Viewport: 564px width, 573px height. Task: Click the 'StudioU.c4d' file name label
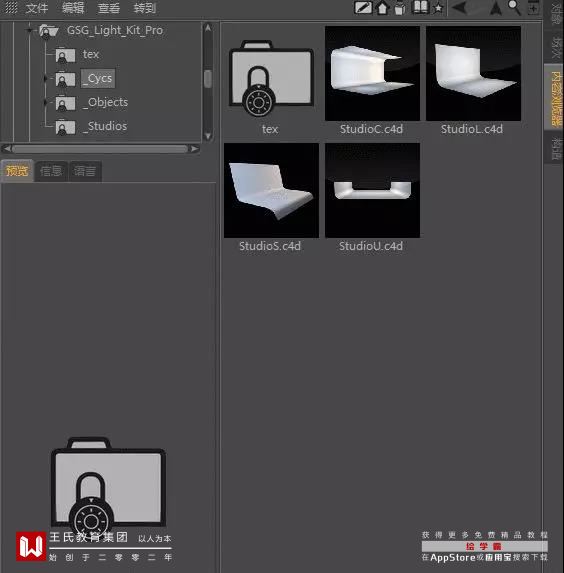pos(371,246)
